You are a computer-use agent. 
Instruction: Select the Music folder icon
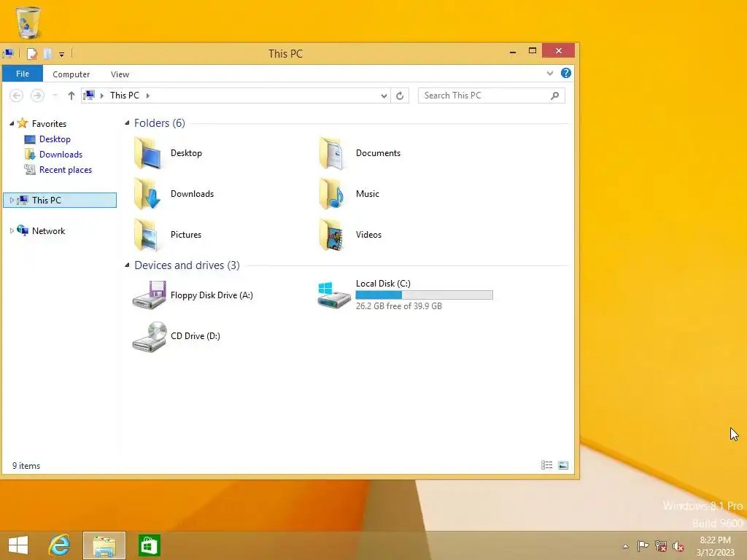pyautogui.click(x=332, y=194)
